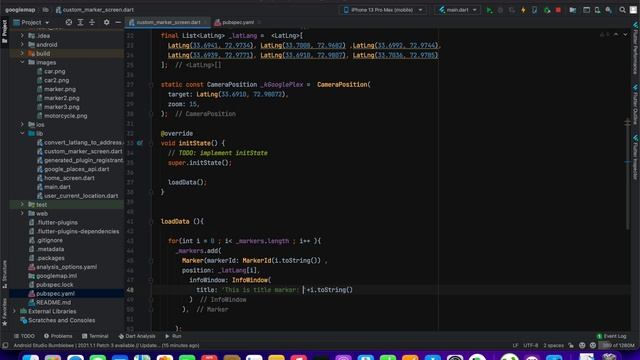Open Project panel settings gear

tap(107, 22)
